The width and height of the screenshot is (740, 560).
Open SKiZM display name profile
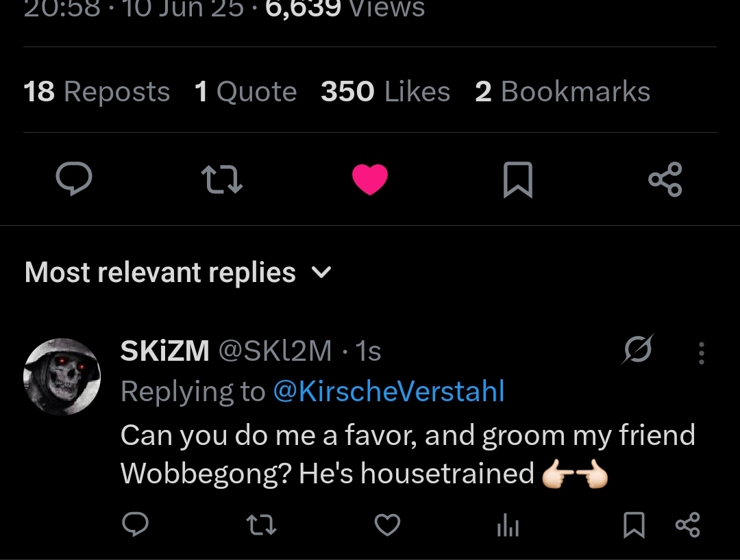click(x=164, y=351)
